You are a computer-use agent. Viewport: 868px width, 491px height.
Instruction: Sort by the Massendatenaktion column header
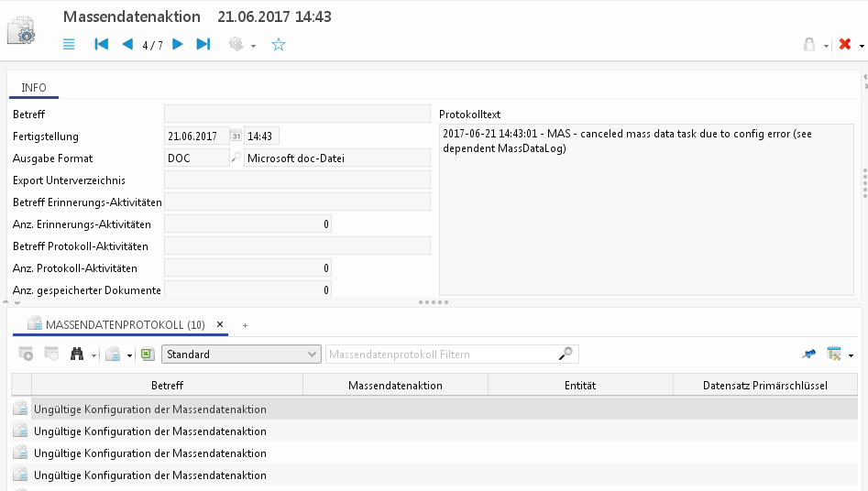pos(395,386)
